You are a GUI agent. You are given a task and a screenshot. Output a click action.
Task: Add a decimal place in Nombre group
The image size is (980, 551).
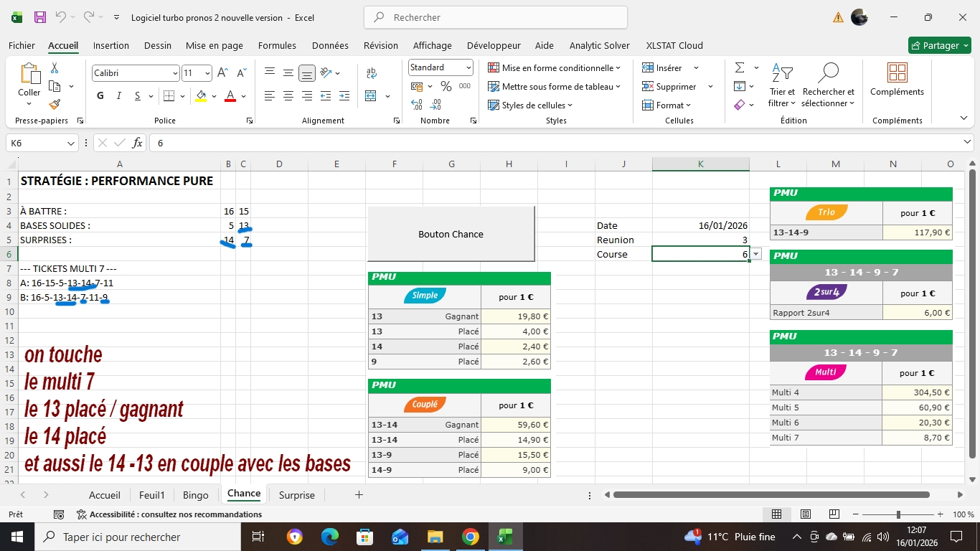click(x=416, y=105)
